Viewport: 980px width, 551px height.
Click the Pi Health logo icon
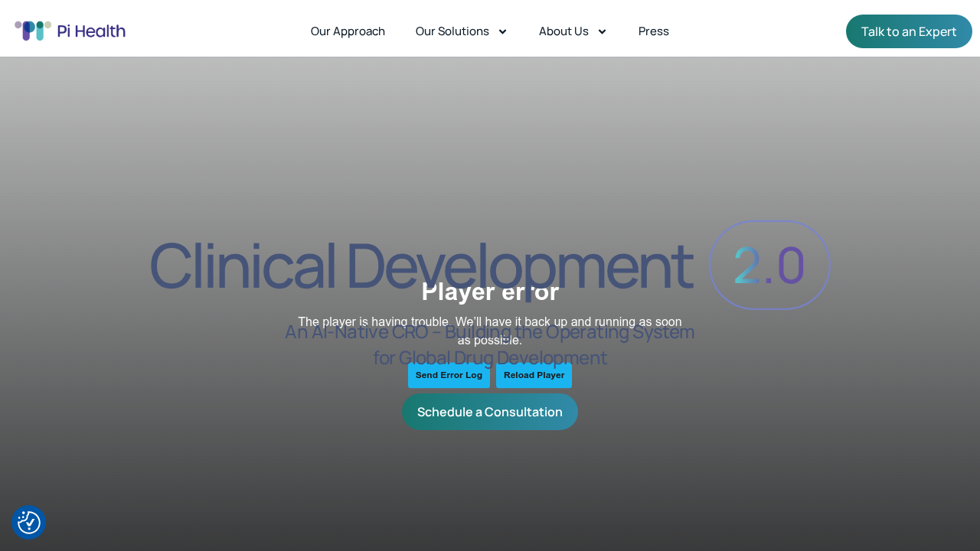coord(31,30)
